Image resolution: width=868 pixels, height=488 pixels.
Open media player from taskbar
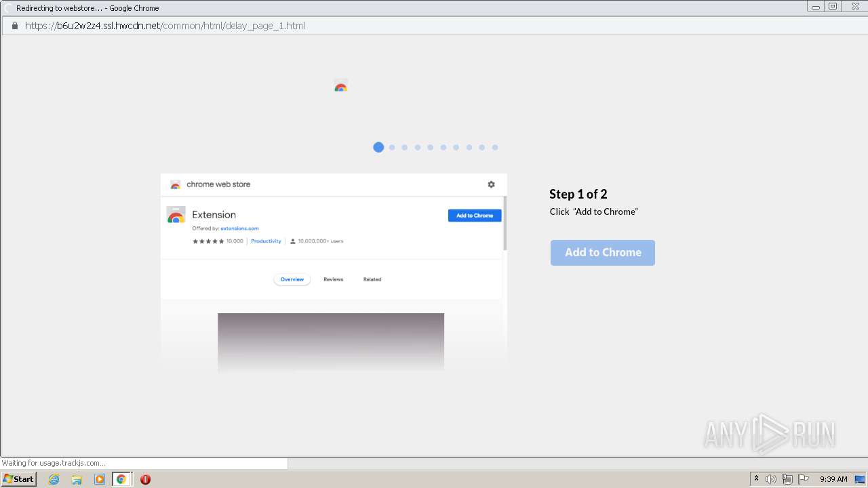pyautogui.click(x=100, y=479)
